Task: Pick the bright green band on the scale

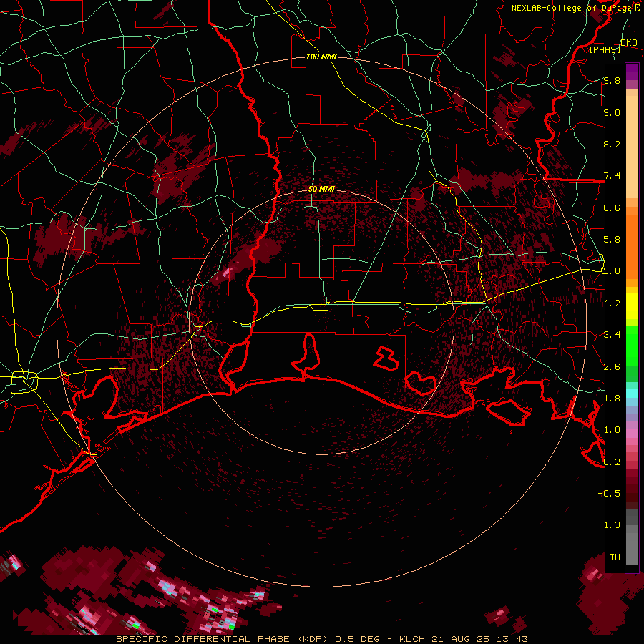Action: click(x=632, y=346)
